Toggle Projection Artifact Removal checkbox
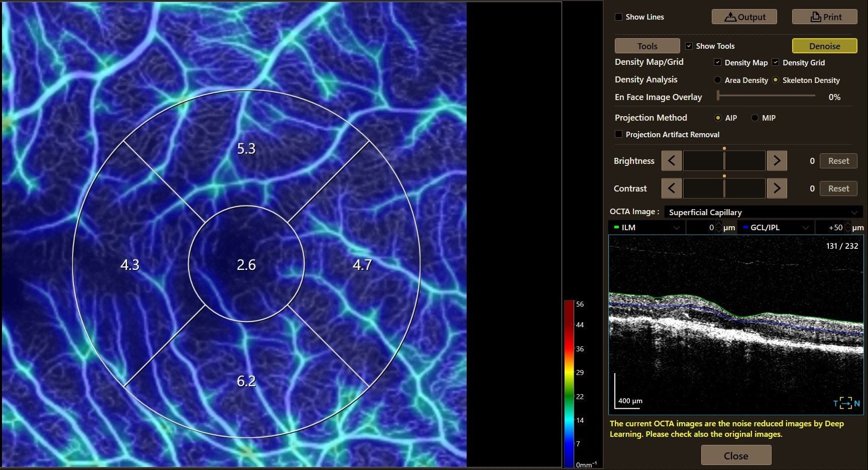Image resolution: width=868 pixels, height=470 pixels. (618, 134)
